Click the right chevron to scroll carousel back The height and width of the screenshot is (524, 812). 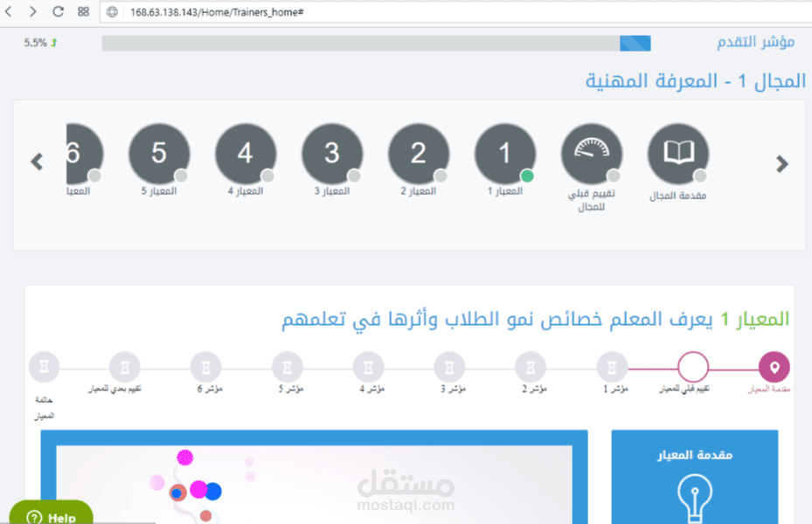[x=781, y=162]
